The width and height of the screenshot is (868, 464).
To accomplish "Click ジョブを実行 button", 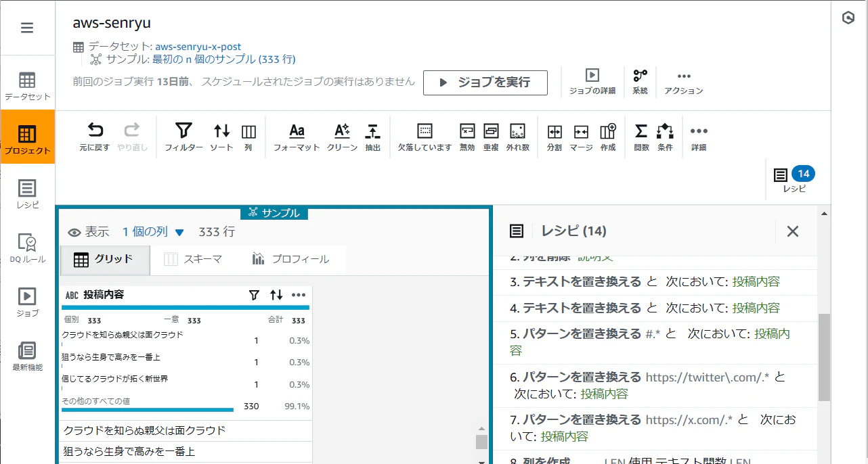I will tap(485, 83).
